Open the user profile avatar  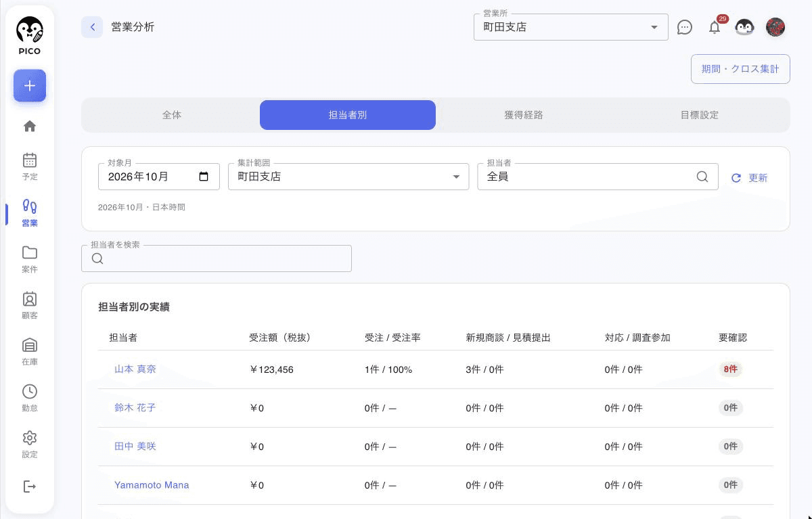[775, 27]
